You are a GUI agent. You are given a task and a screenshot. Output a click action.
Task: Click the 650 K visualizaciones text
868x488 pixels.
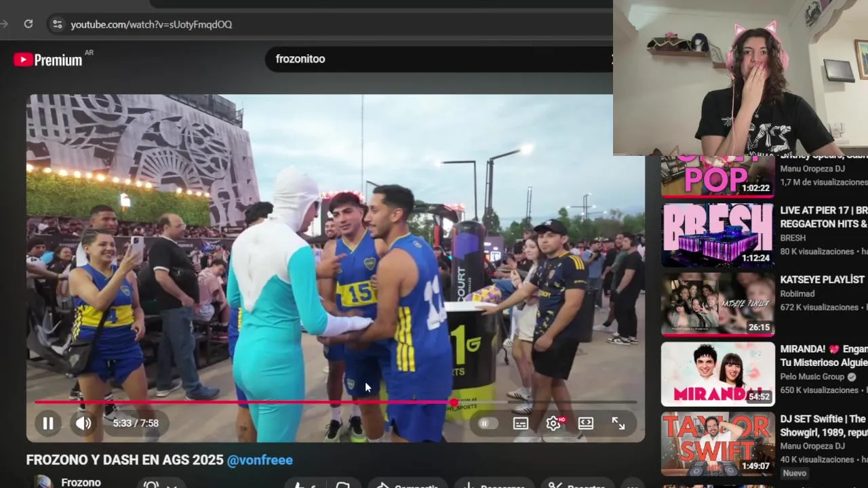(x=817, y=390)
